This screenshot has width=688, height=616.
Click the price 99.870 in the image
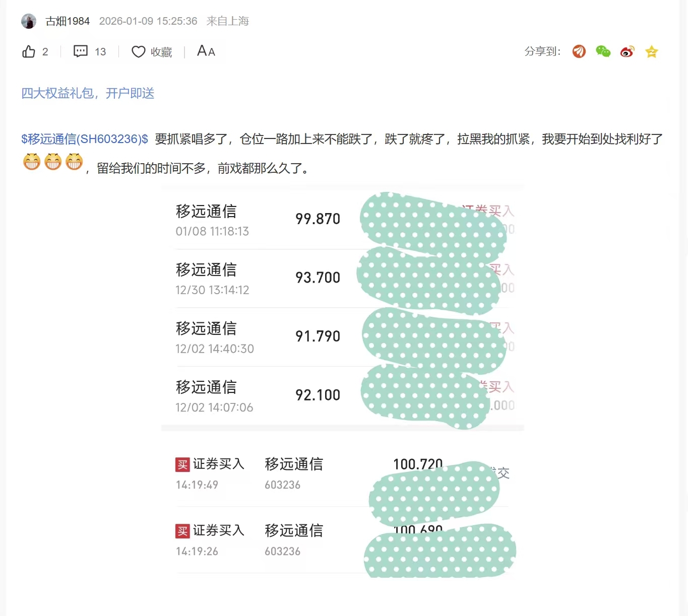pyautogui.click(x=318, y=219)
